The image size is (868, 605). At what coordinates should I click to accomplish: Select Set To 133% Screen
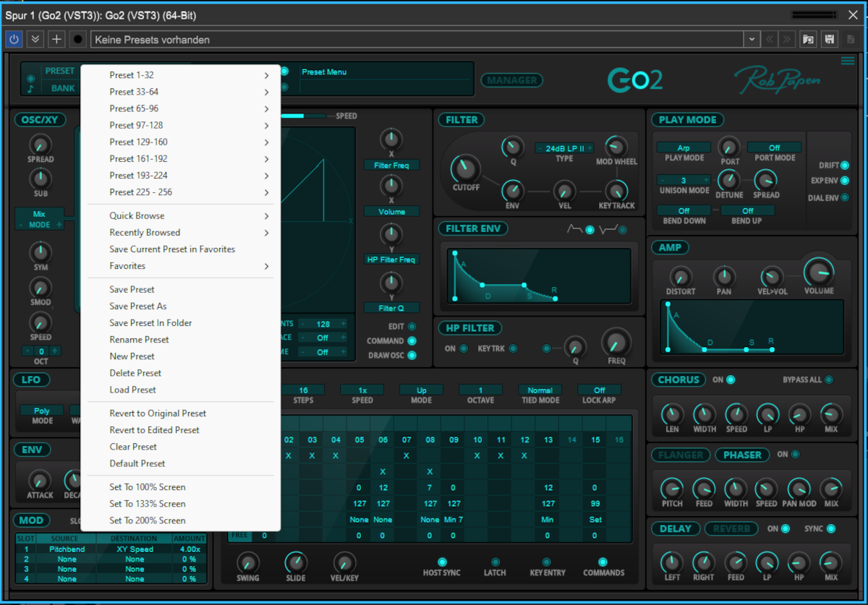[180, 503]
